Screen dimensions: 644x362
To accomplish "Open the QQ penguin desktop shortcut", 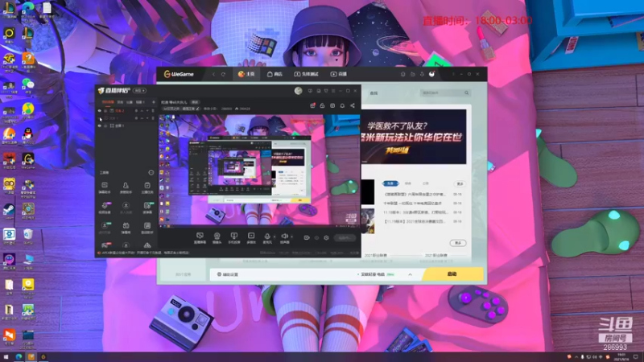I will pos(28,135).
